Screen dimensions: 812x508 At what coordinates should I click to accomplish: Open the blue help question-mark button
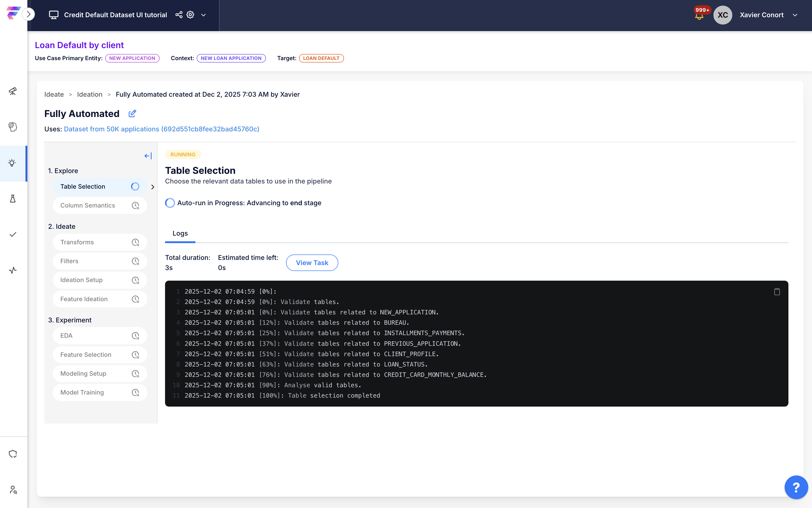pyautogui.click(x=796, y=487)
